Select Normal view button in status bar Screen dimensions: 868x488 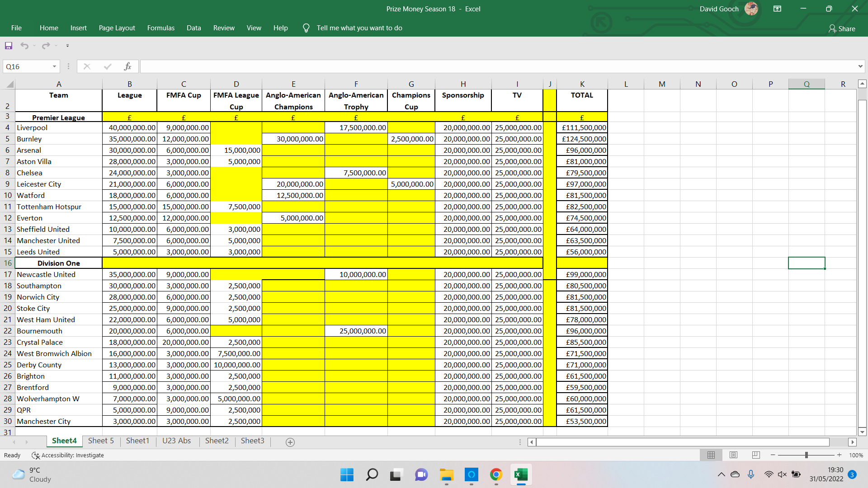(x=711, y=455)
